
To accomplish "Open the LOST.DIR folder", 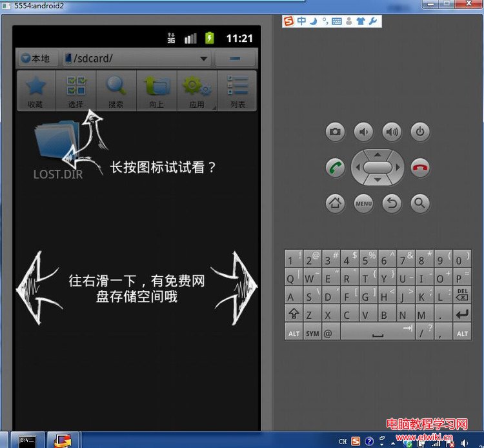I will tap(57, 150).
